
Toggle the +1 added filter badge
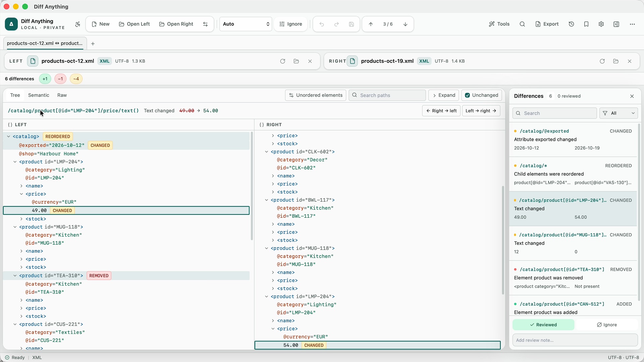[x=45, y=79]
